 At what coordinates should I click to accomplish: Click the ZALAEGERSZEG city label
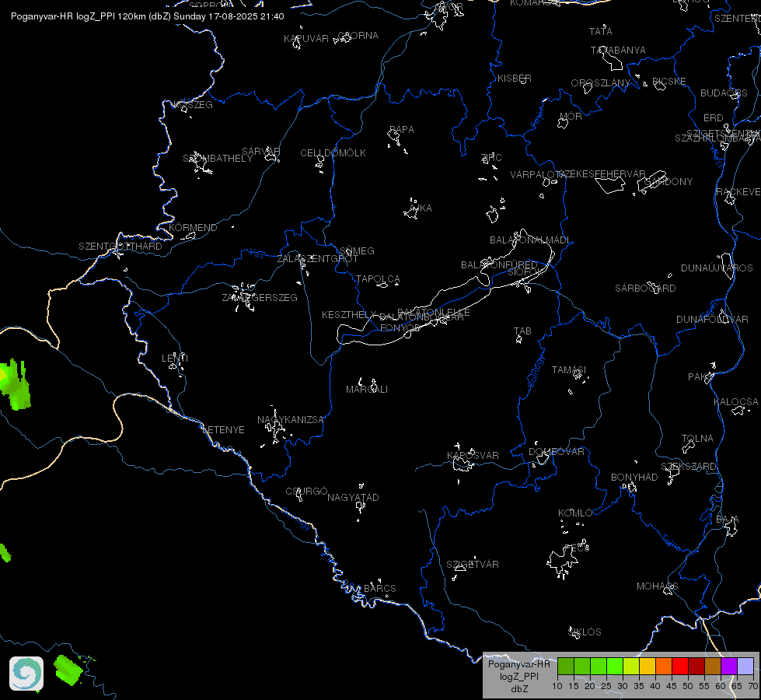[x=260, y=297]
